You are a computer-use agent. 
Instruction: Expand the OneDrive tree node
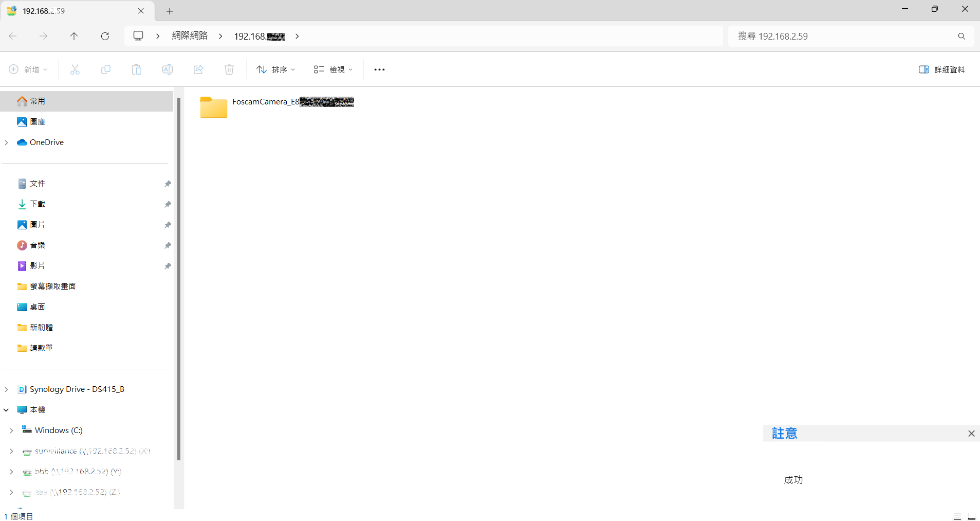pos(6,142)
